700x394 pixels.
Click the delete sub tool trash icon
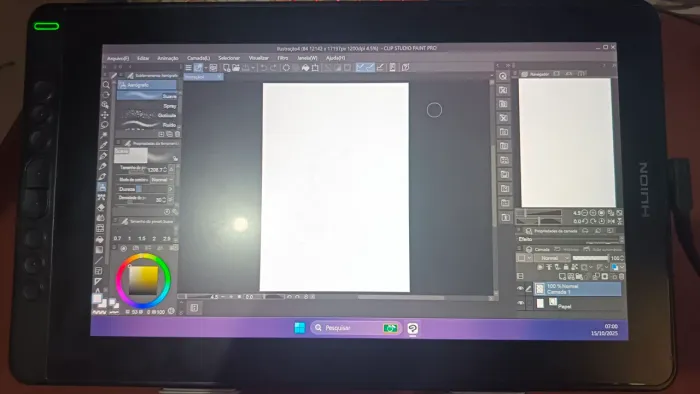[x=177, y=134]
